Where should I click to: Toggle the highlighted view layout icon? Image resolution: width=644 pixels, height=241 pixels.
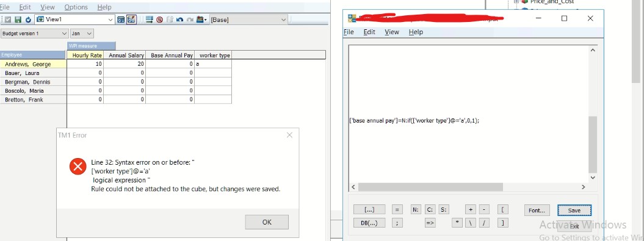(131, 20)
